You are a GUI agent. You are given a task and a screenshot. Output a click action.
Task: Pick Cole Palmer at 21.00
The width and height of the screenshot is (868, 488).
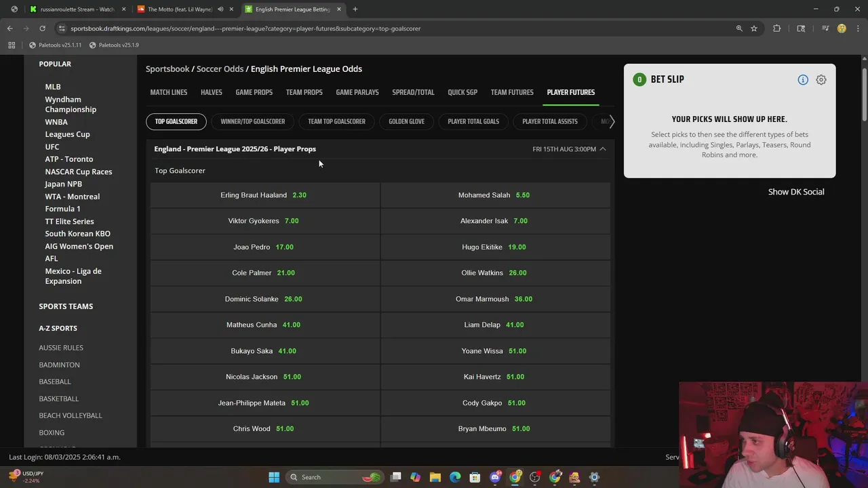pyautogui.click(x=264, y=273)
